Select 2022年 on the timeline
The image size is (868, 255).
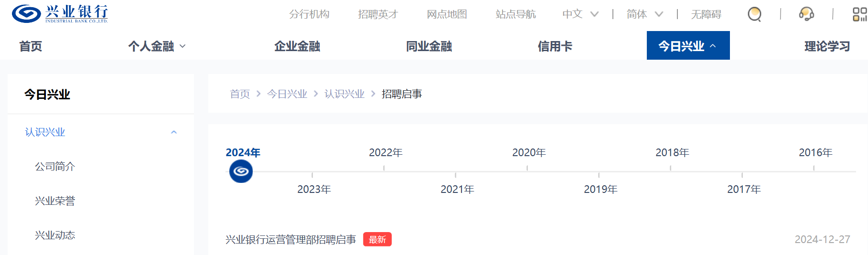386,153
